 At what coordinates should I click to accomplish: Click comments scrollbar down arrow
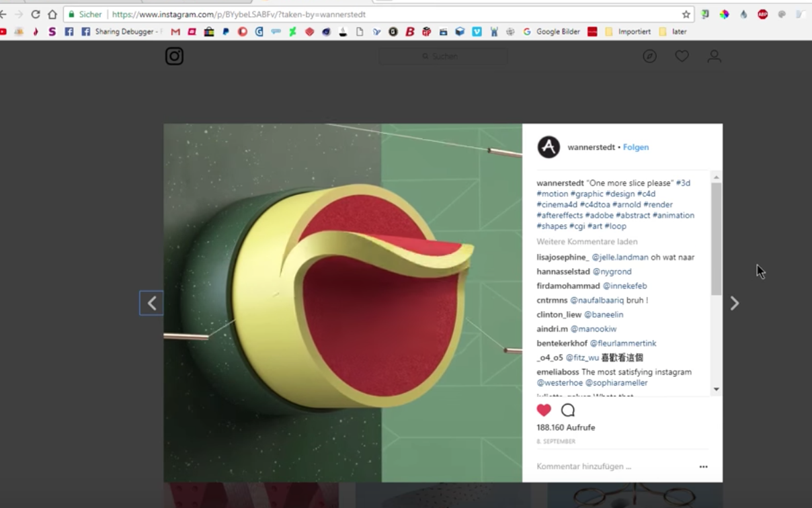coord(716,389)
